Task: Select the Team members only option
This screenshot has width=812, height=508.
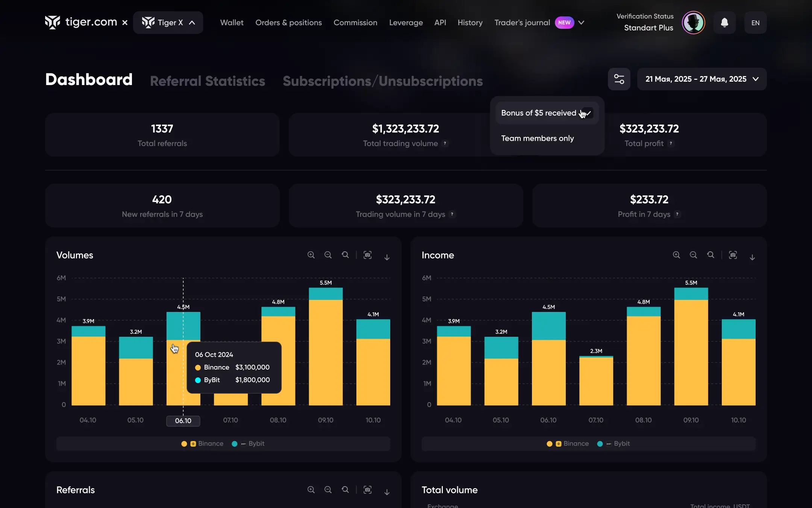Action: tap(537, 138)
